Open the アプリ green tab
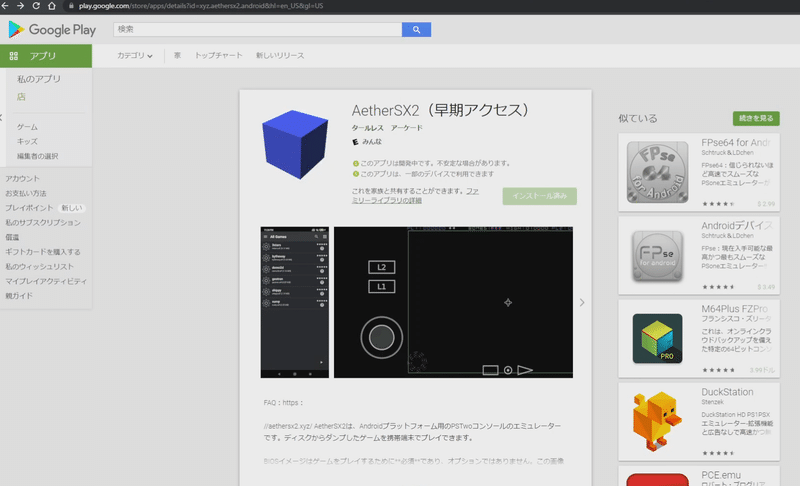 pyautogui.click(x=46, y=56)
